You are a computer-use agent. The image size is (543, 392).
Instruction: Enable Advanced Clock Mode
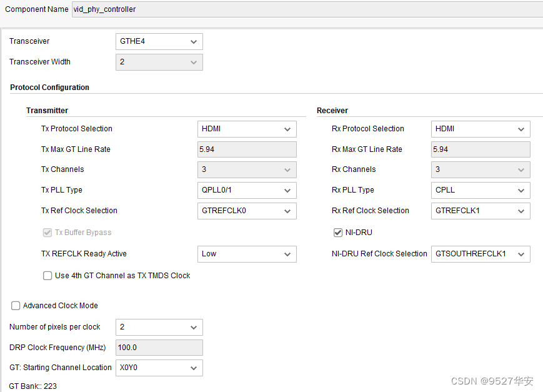click(15, 306)
